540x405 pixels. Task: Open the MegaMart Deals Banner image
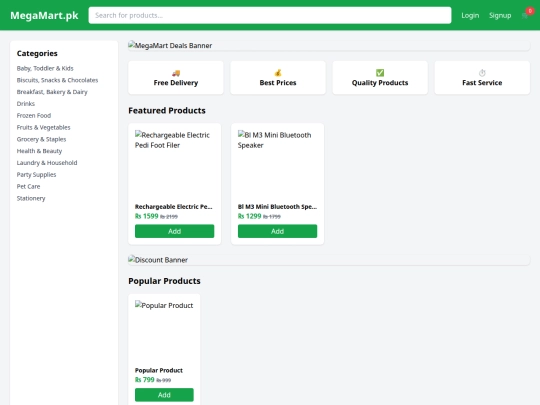[x=329, y=45]
